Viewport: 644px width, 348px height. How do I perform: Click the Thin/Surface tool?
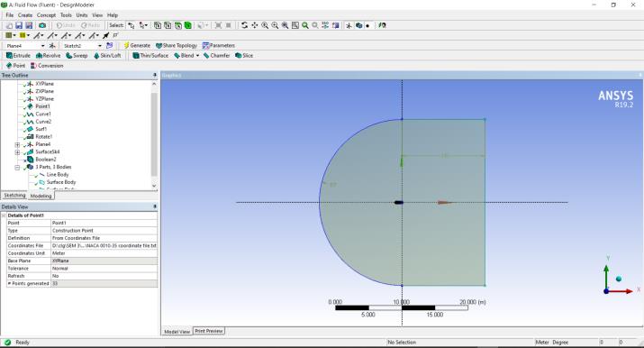point(150,56)
